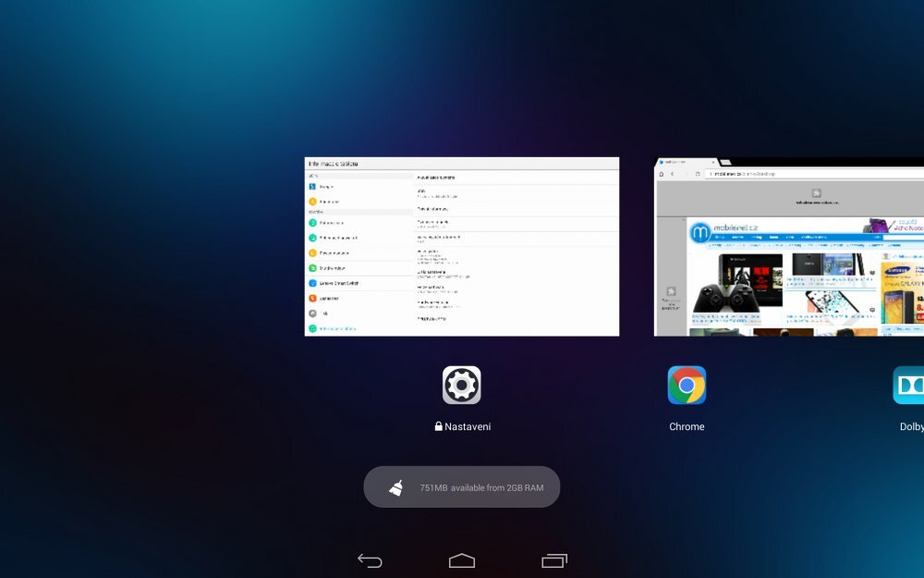Tap the Dolby label text
The height and width of the screenshot is (578, 924).
click(x=910, y=426)
